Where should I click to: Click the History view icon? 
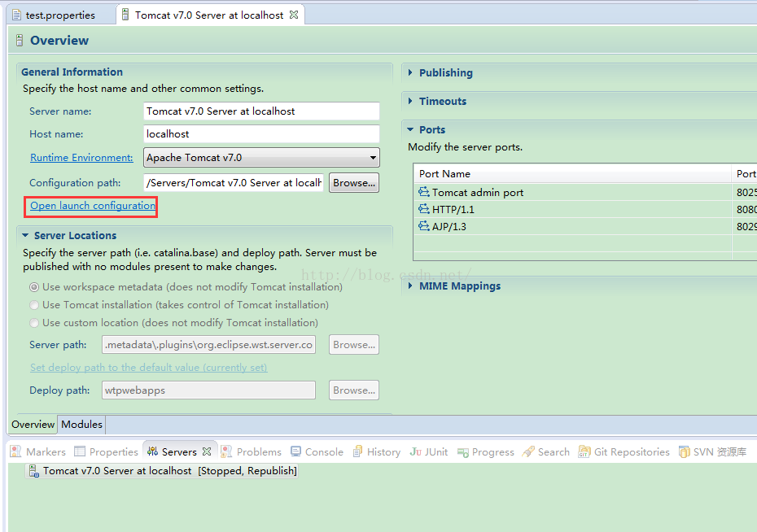(357, 451)
